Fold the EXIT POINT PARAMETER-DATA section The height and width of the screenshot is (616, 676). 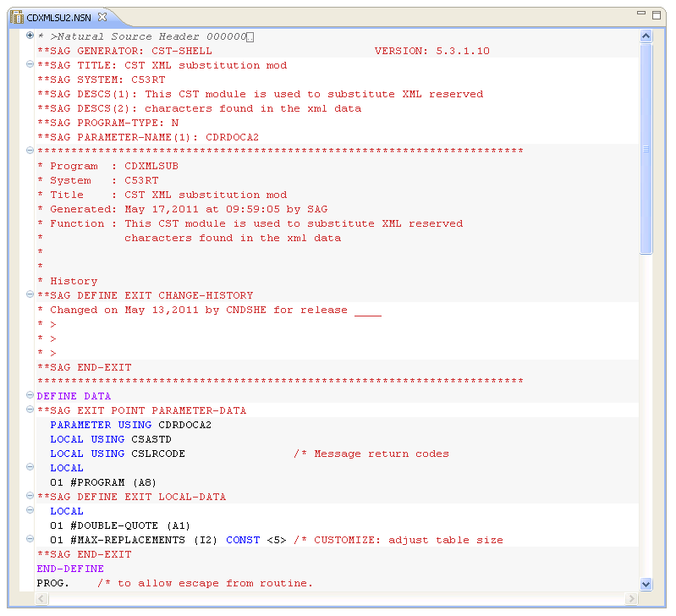coord(30,410)
